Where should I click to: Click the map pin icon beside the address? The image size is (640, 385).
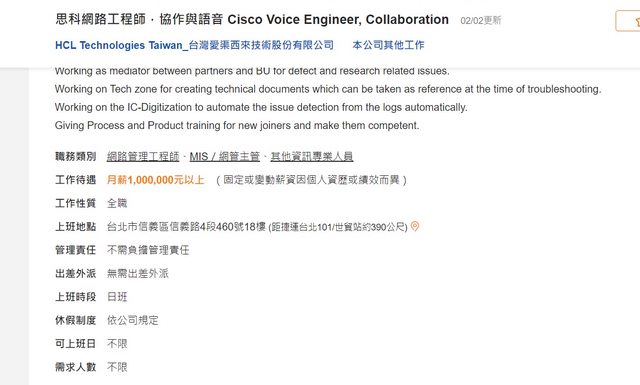(415, 226)
